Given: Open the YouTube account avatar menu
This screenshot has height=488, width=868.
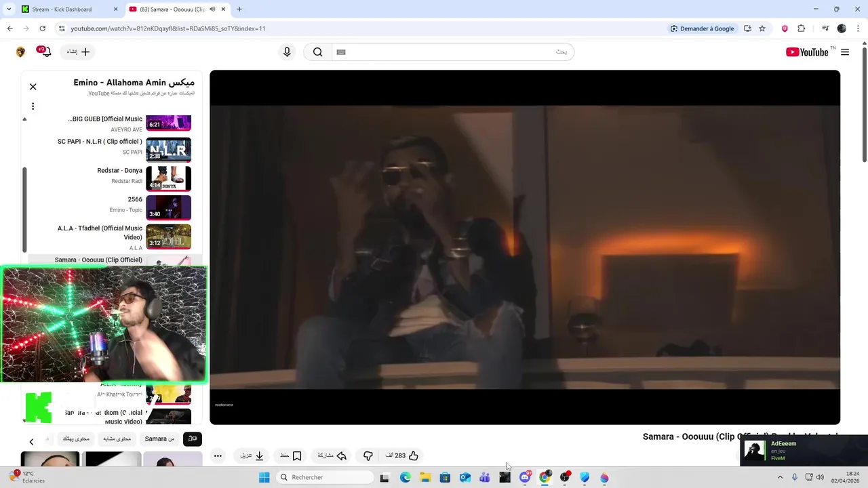Looking at the screenshot, I should 20,52.
